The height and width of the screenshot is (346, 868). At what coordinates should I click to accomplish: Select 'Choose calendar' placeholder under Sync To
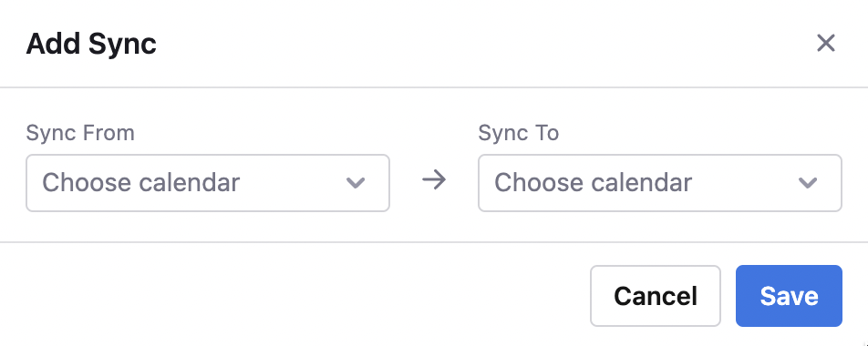tap(594, 183)
